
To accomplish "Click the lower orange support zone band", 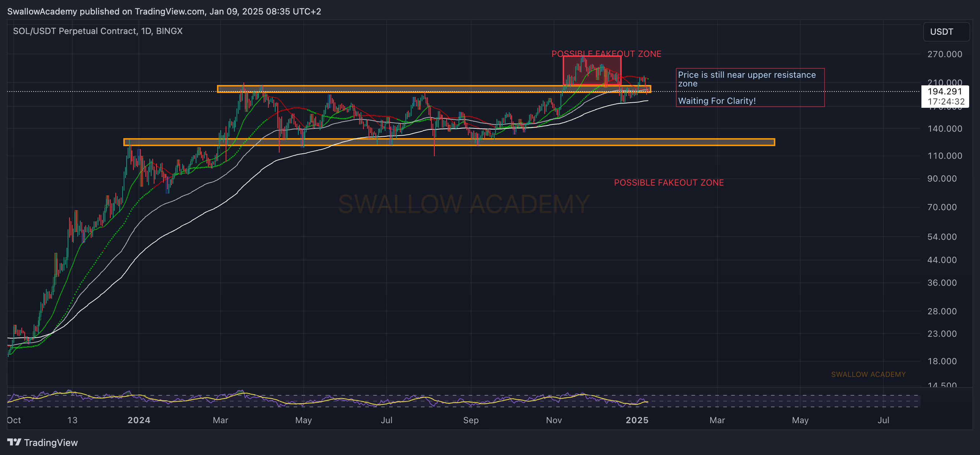I will [x=449, y=142].
